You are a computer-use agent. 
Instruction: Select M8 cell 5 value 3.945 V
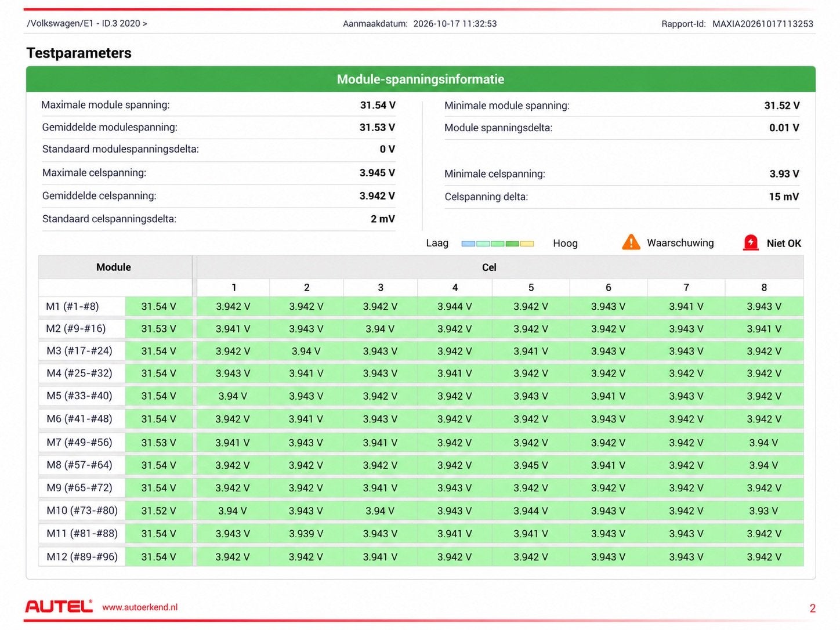click(530, 465)
